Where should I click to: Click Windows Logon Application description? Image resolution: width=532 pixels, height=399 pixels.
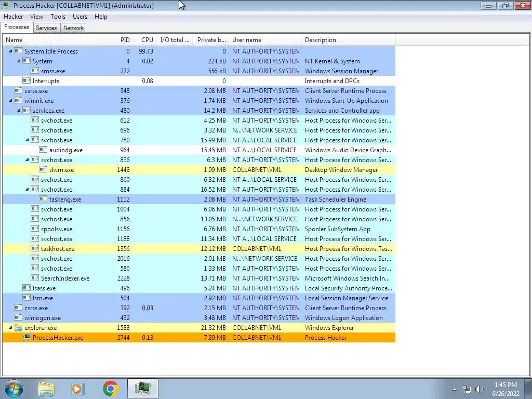pyautogui.click(x=344, y=318)
